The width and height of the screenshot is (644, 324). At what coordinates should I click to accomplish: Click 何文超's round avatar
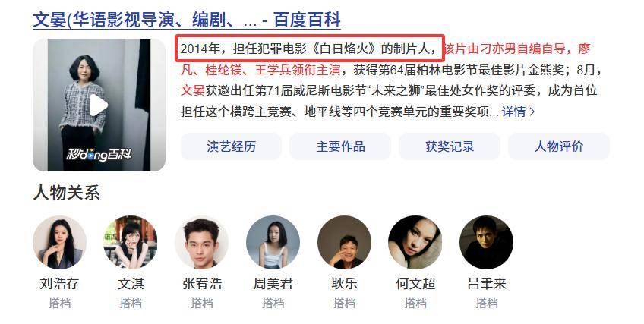point(415,242)
